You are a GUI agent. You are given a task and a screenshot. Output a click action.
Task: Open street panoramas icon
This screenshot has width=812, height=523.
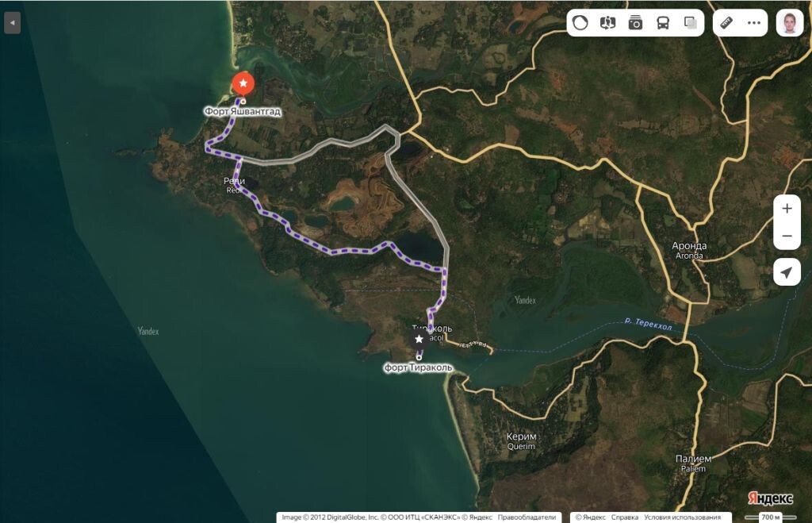(607, 23)
